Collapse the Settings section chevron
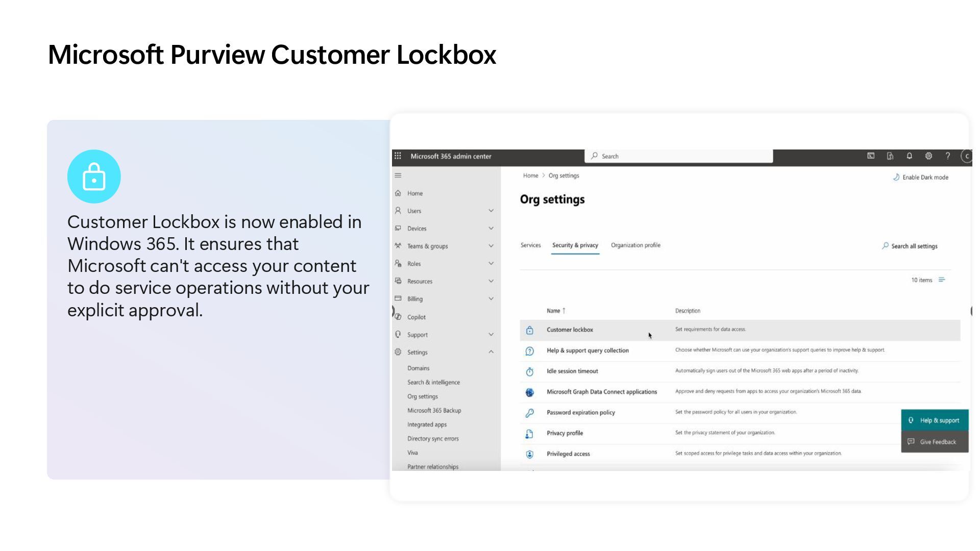Image resolution: width=980 pixels, height=551 pixels. point(491,352)
